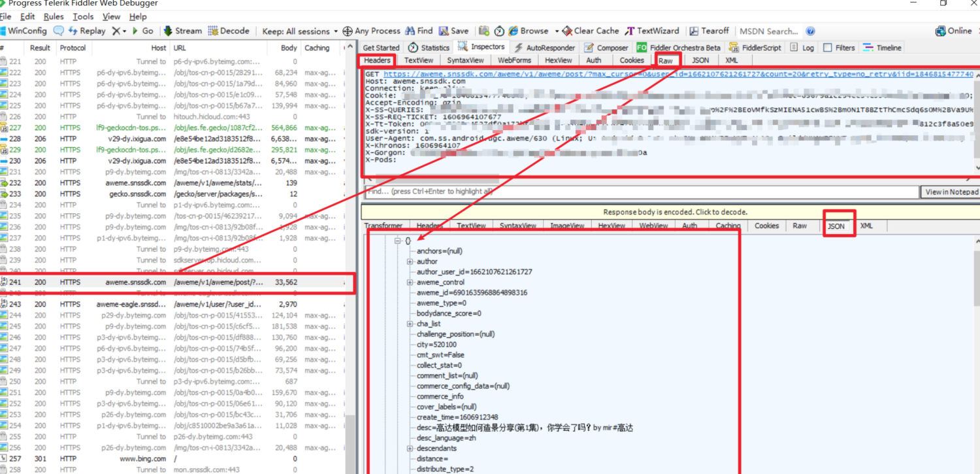The height and width of the screenshot is (474, 980).
Task: Click View in Notepad button
Action: [951, 192]
